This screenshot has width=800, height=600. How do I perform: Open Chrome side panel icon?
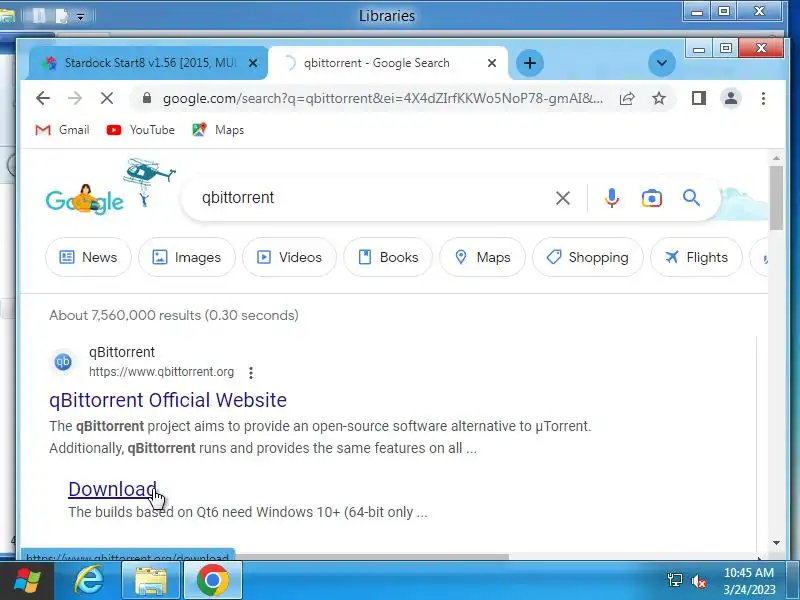click(x=698, y=98)
